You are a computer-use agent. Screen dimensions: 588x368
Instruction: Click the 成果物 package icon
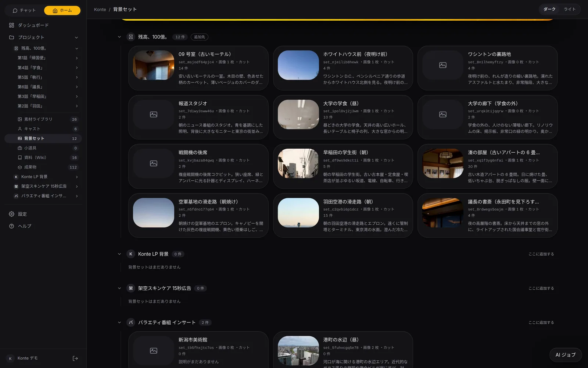[20, 167]
